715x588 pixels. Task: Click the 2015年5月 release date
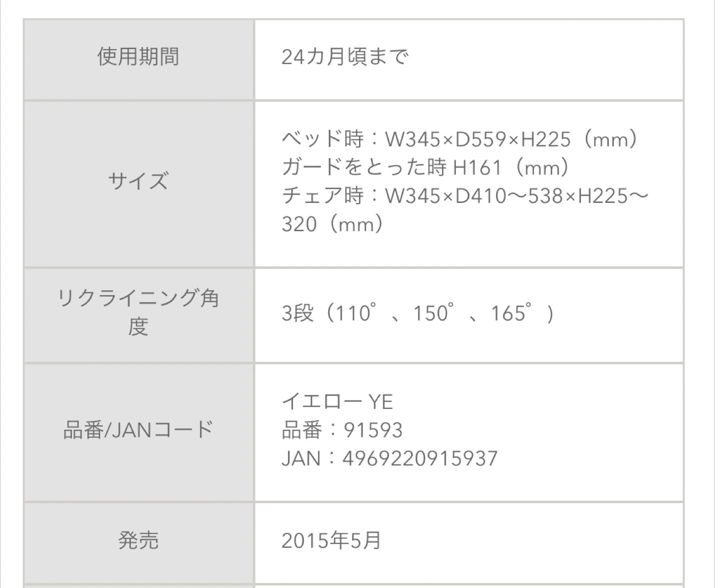tap(331, 540)
